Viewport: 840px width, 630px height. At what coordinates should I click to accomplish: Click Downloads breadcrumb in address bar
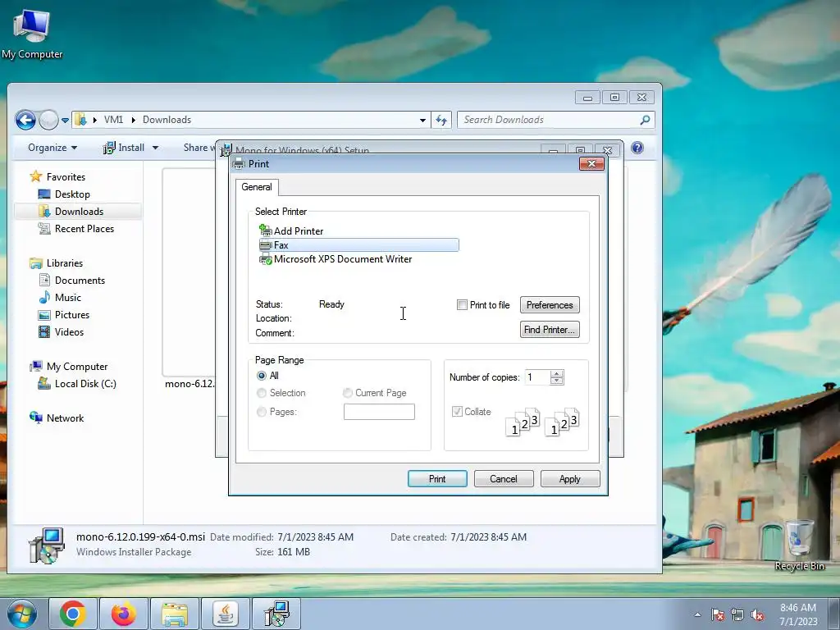pos(167,120)
